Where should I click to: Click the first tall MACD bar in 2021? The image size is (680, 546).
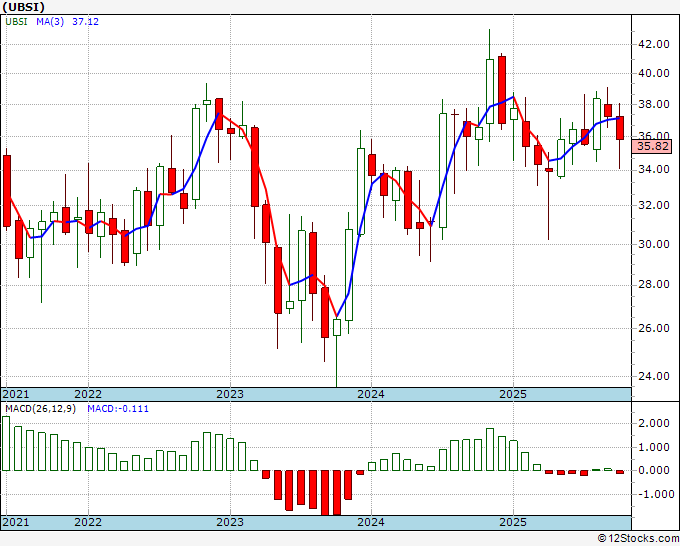(x=6, y=443)
